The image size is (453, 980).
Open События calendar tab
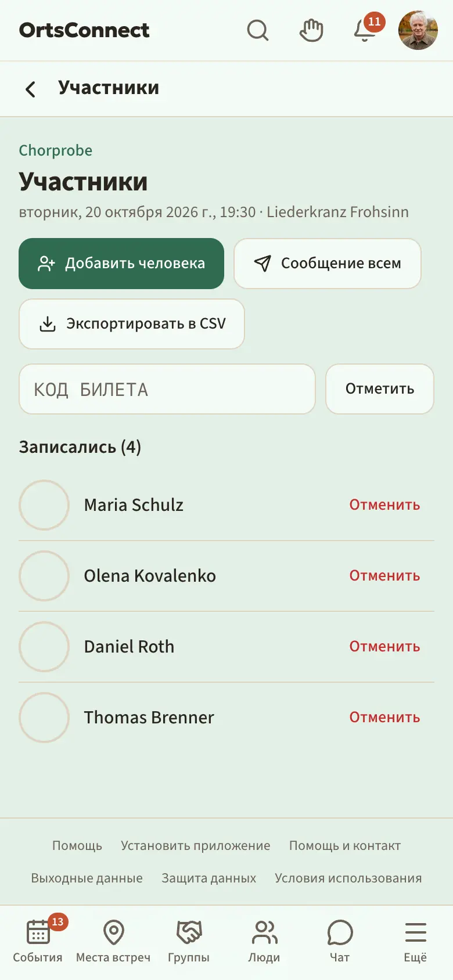pyautogui.click(x=38, y=942)
